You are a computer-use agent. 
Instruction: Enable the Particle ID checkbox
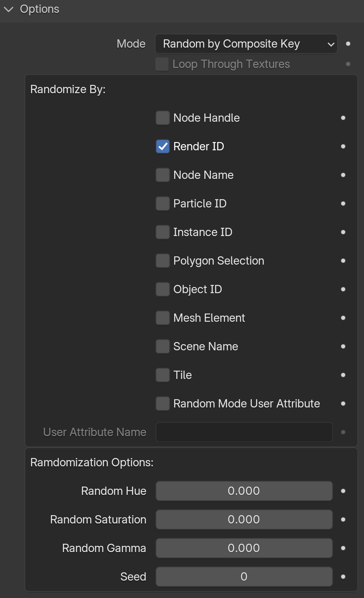(x=163, y=204)
